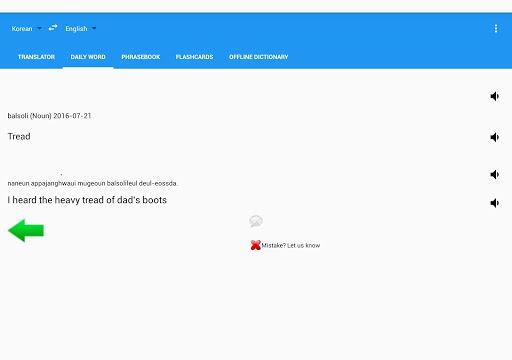This screenshot has width=512, height=360.
Task: Click the translated word Tread
Action: point(19,137)
